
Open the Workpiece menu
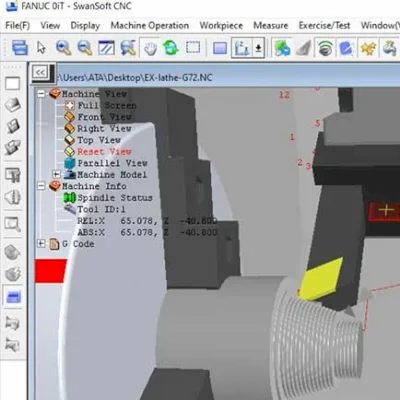point(221,26)
